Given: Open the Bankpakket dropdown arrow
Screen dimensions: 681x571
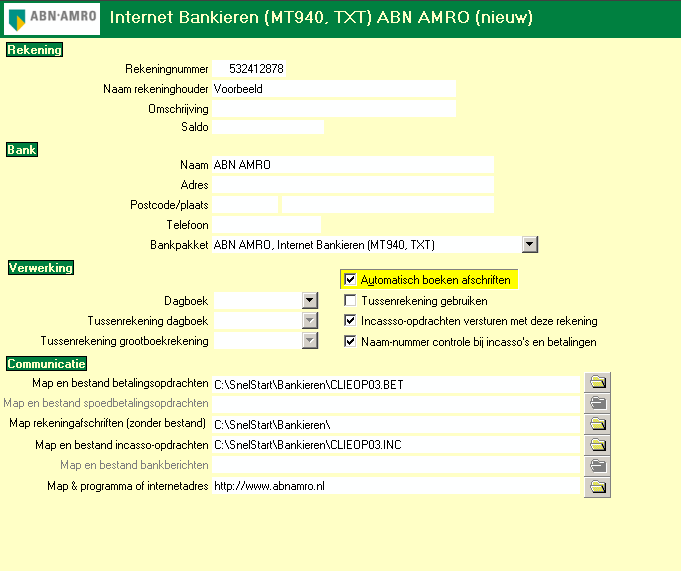Looking at the screenshot, I should (530, 244).
